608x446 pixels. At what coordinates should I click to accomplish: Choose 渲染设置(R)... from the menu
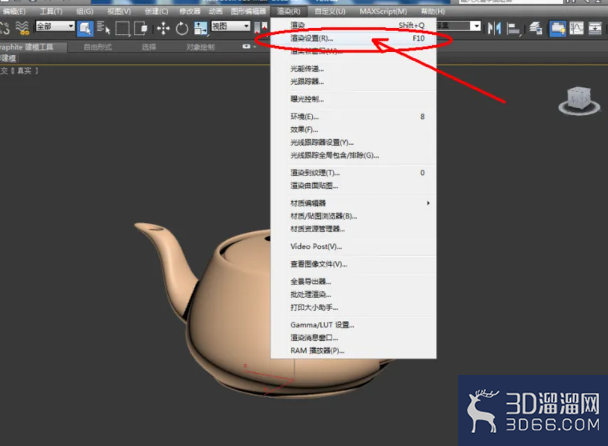(353, 38)
